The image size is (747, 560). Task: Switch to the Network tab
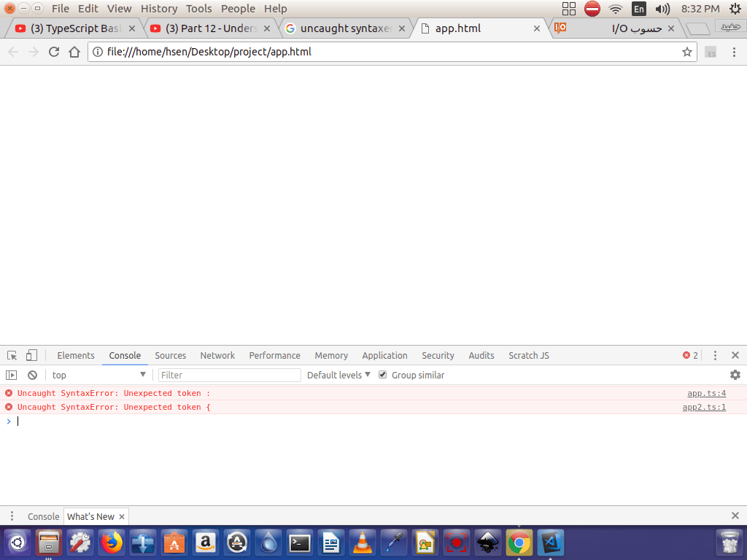click(217, 356)
